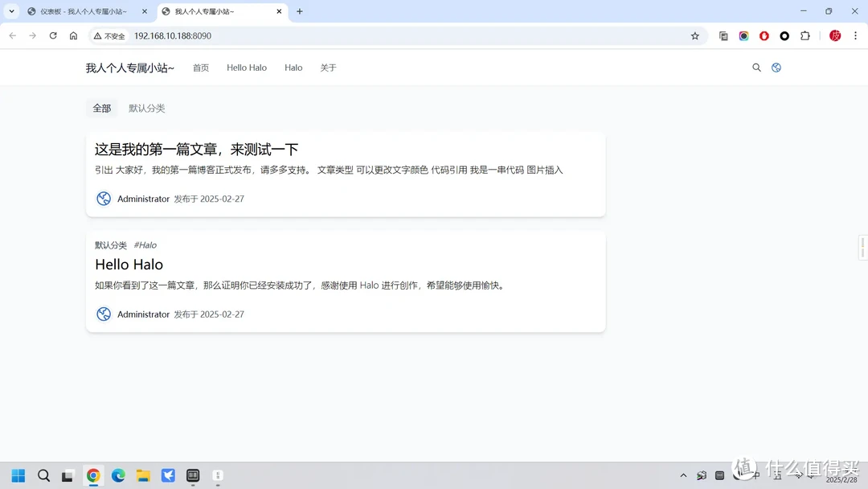Click the AdBlock extension icon
868x489 pixels.
(764, 35)
